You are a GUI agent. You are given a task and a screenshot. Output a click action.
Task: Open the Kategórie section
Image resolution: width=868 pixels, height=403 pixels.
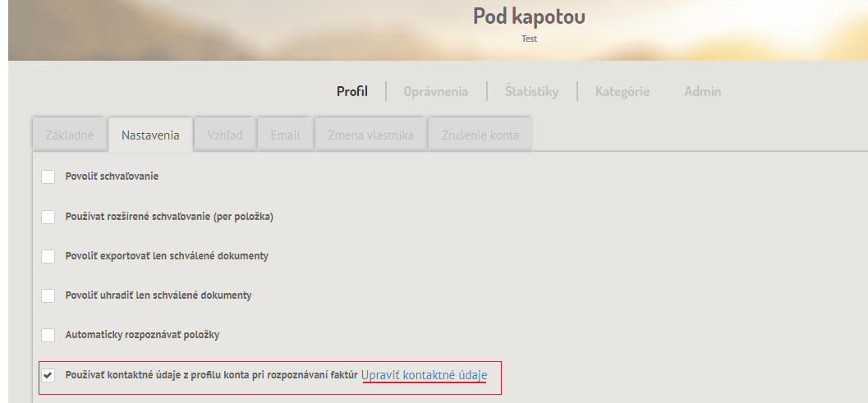tap(622, 91)
